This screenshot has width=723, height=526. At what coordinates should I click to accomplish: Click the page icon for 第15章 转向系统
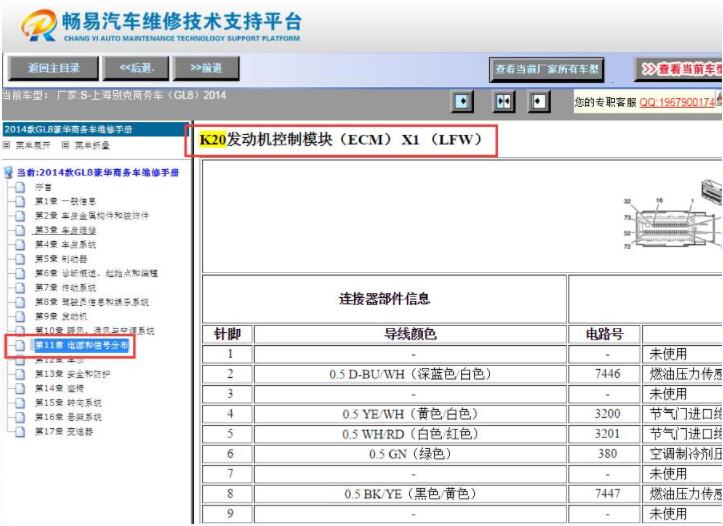tap(20, 402)
